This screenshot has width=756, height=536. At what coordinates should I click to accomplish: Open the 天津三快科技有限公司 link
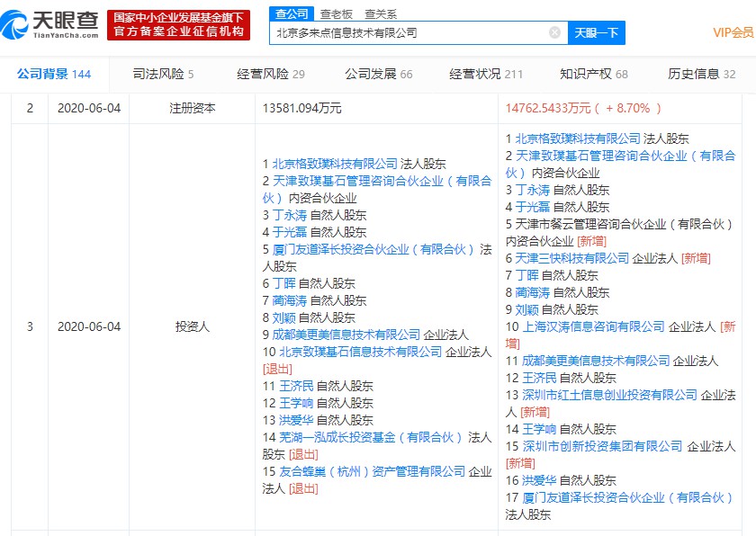tap(572, 259)
